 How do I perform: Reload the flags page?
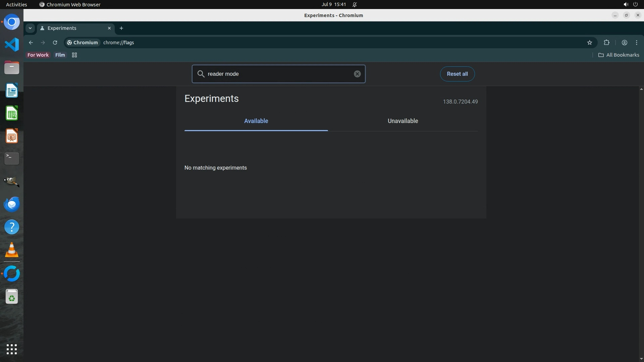[55, 43]
